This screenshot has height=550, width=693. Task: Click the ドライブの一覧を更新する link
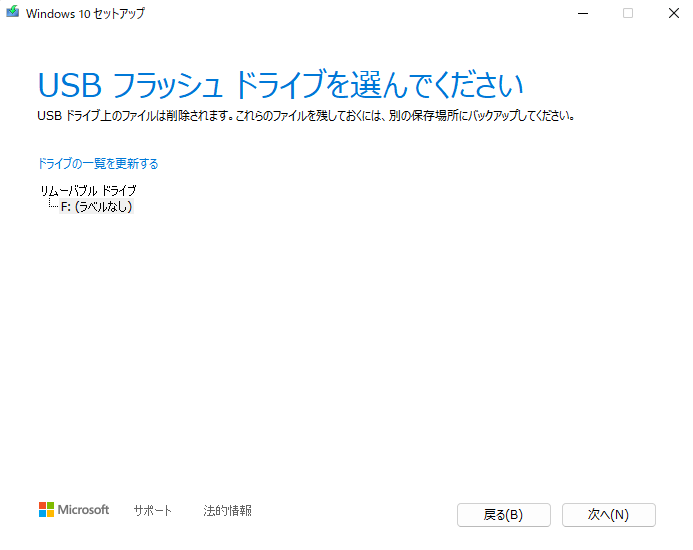pos(98,164)
